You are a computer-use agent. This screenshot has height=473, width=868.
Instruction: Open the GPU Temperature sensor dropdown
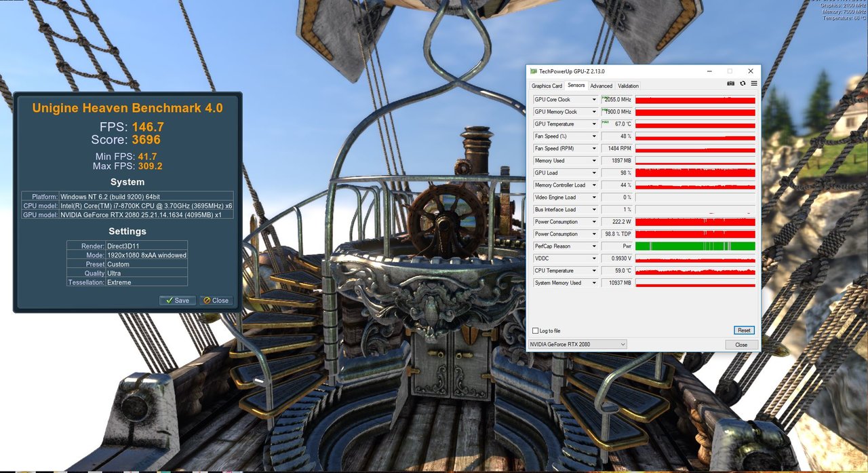[x=594, y=124]
